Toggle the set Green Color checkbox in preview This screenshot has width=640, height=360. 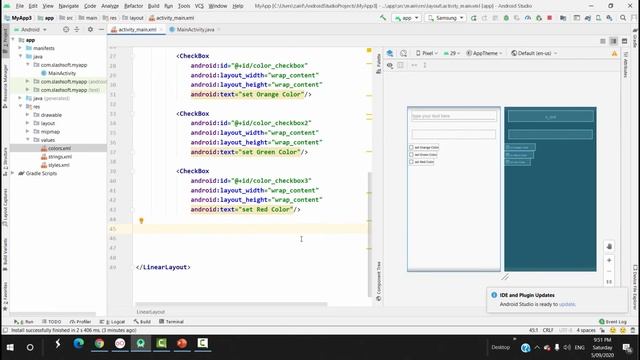point(411,155)
